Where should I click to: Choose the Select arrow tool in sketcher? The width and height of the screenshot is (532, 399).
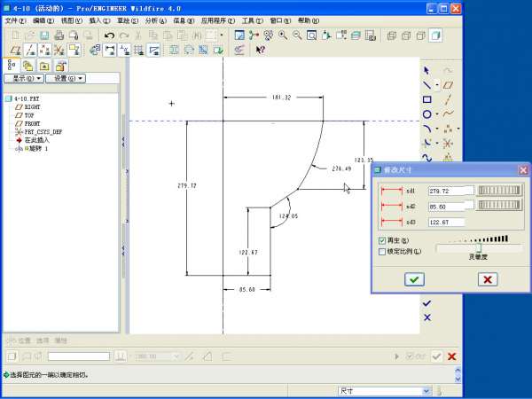click(426, 69)
